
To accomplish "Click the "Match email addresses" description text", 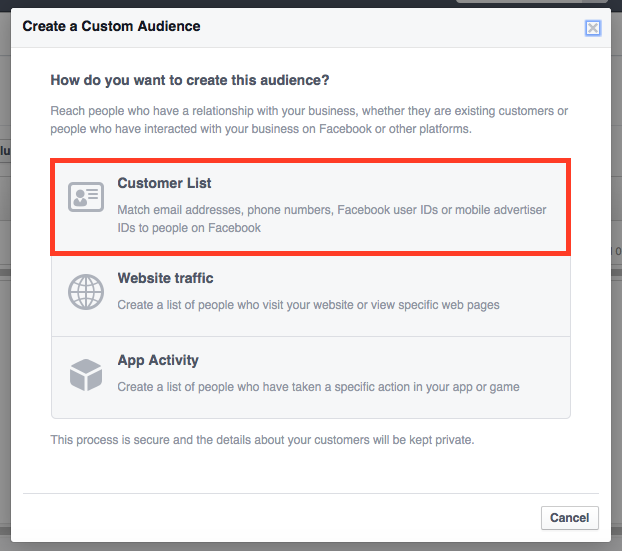I will (331, 218).
